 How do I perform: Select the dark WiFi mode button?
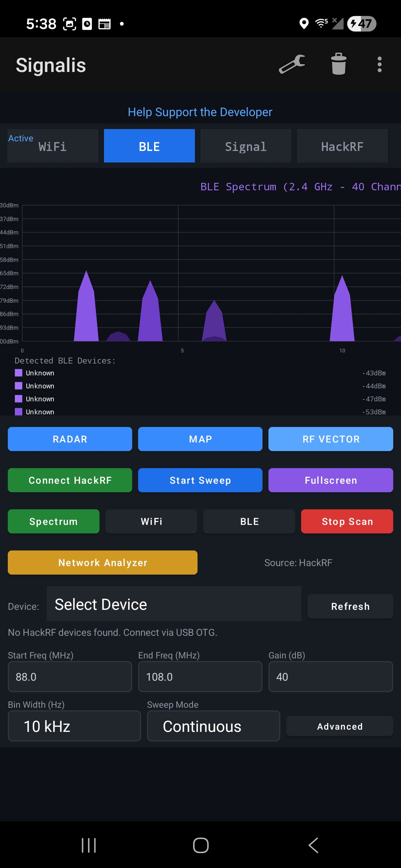(151, 522)
